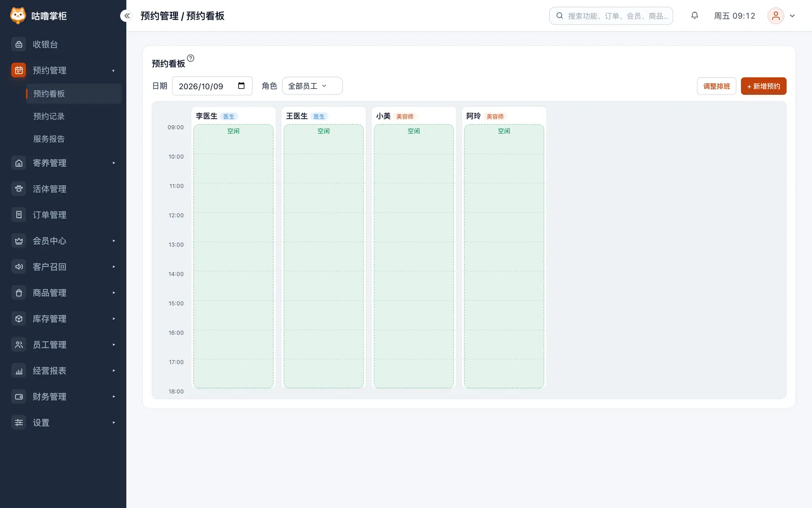Click the 员工管理 people icon

point(19,345)
